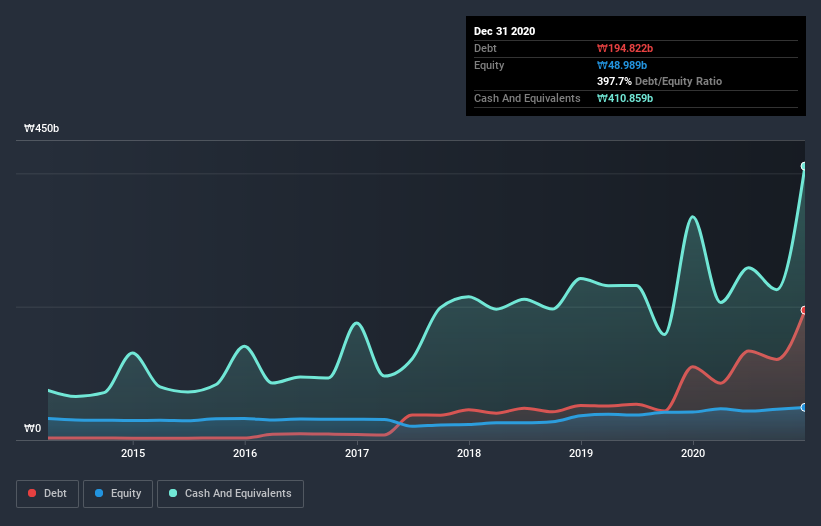Click the 2020 x-axis label

[693, 453]
